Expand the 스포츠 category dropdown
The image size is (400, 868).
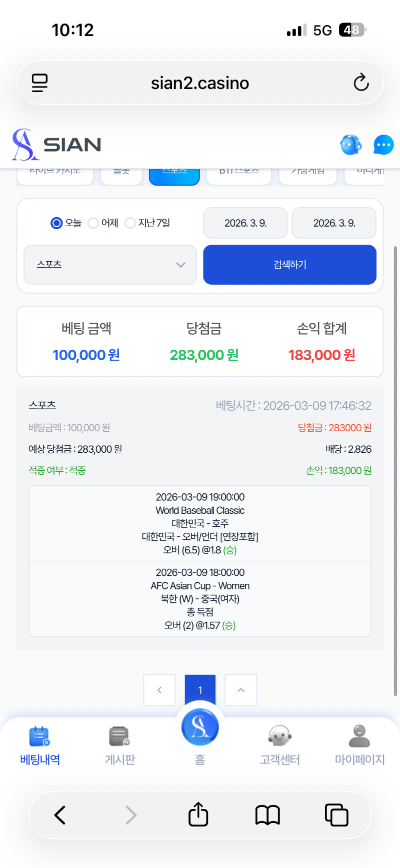pos(110,265)
